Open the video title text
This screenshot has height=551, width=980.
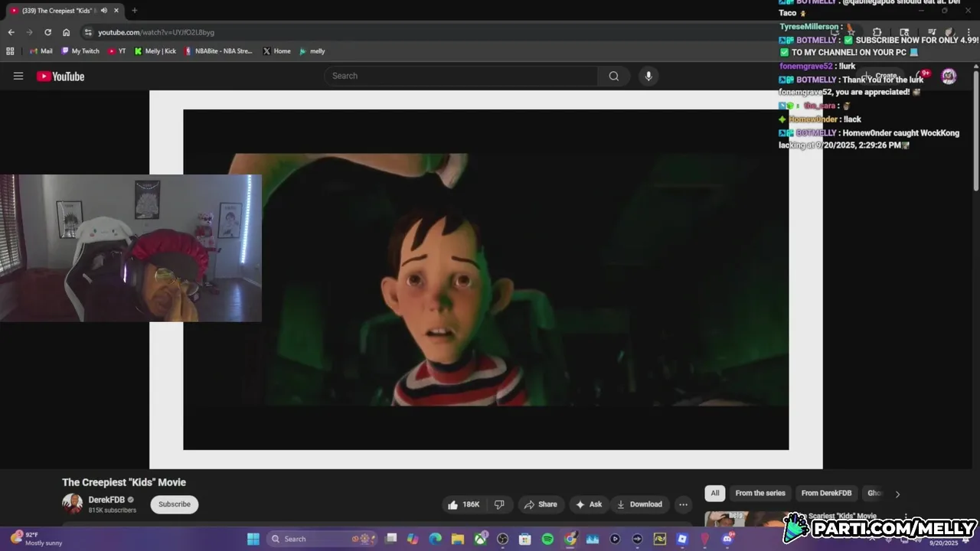tap(124, 482)
